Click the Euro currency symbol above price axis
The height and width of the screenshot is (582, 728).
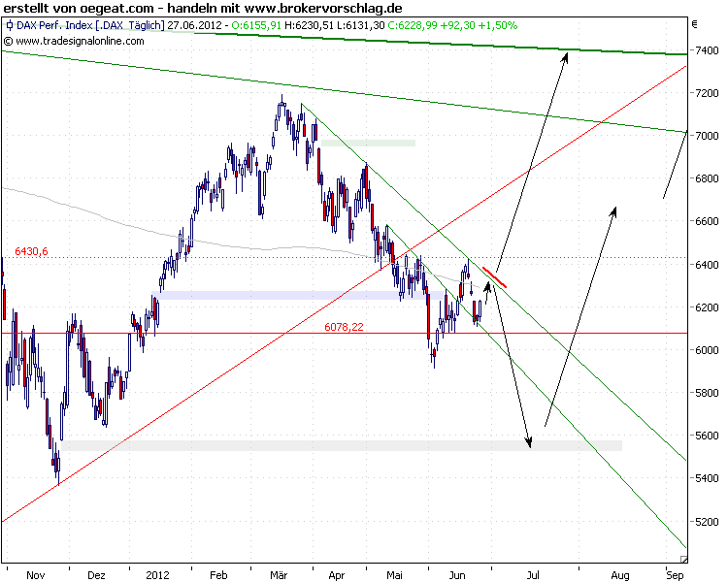[695, 24]
